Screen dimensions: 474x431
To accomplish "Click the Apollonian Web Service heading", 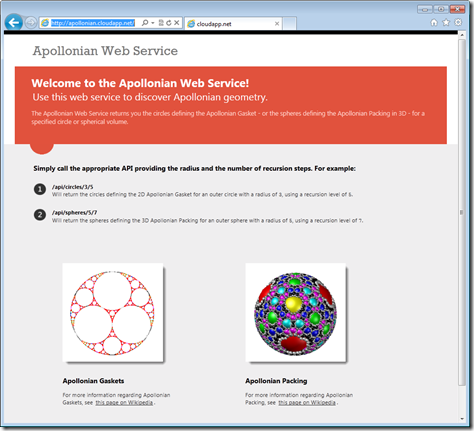I will (105, 51).
